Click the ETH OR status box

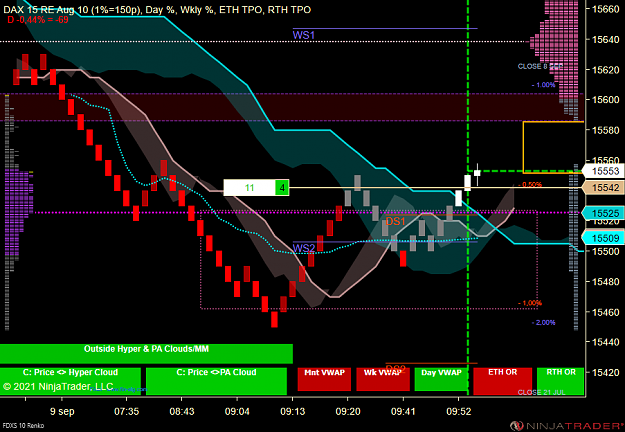tap(502, 381)
